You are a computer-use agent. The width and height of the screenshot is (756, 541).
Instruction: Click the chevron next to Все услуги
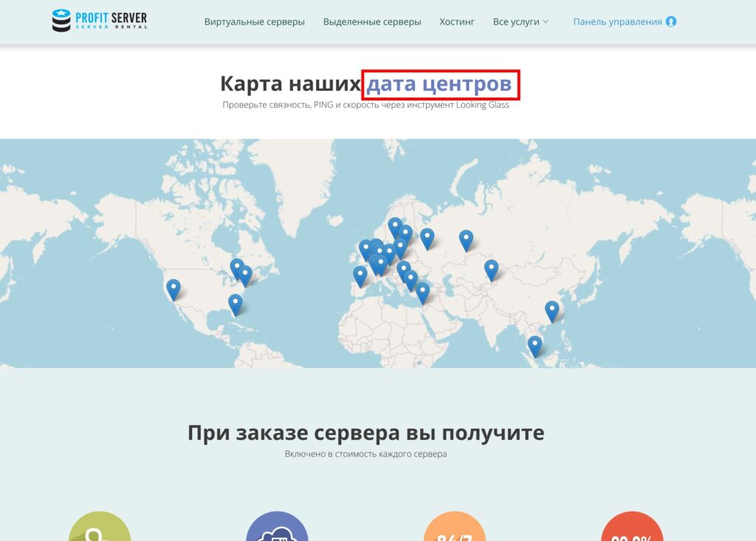coord(546,21)
